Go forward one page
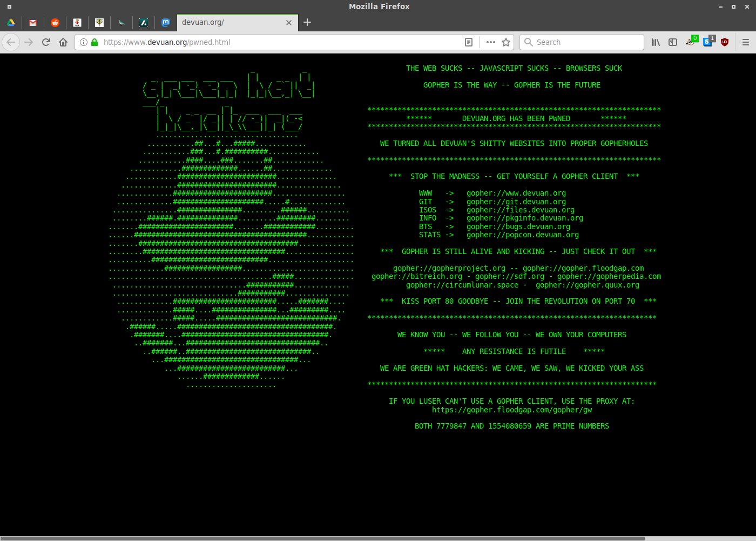The image size is (756, 541). (x=29, y=42)
